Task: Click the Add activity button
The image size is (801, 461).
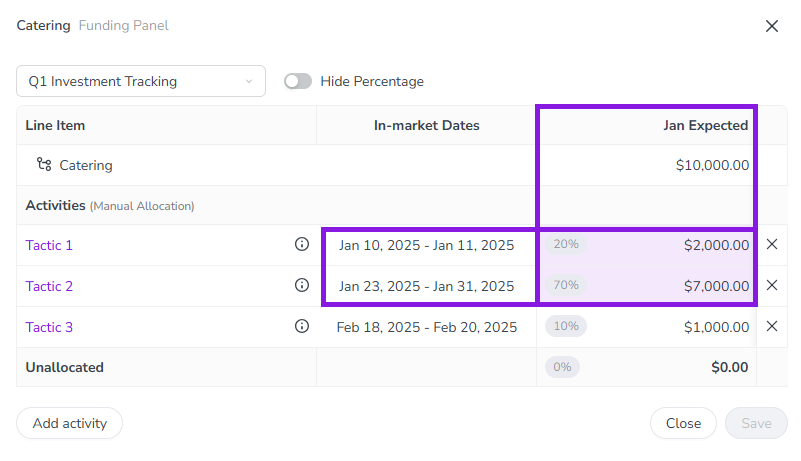Action: [x=69, y=423]
